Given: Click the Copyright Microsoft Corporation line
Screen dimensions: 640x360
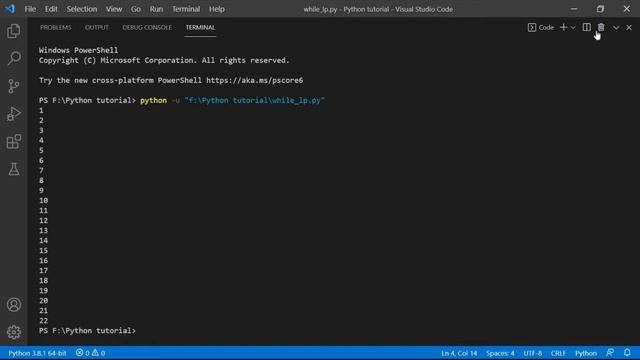Looking at the screenshot, I should coord(164,60).
